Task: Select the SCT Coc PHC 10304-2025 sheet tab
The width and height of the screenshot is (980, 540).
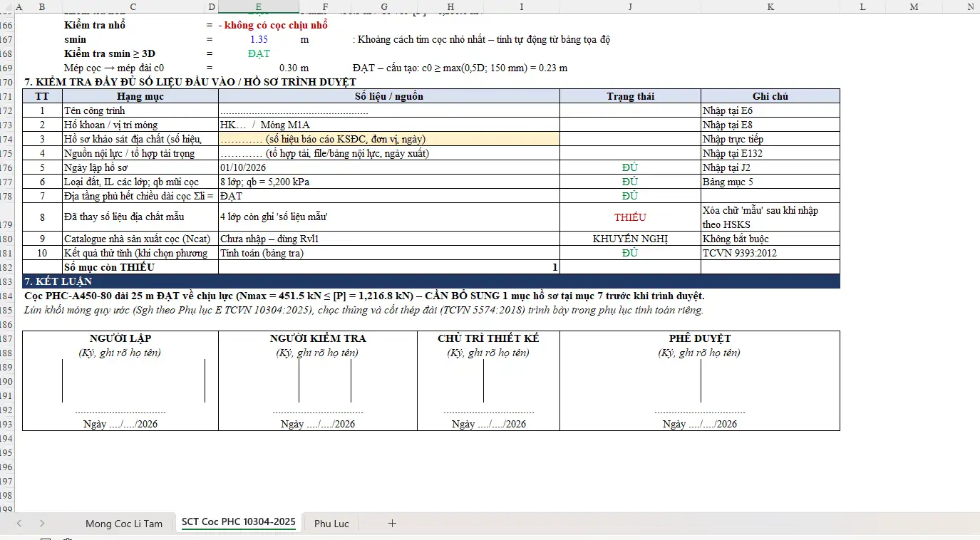Action: [238, 522]
